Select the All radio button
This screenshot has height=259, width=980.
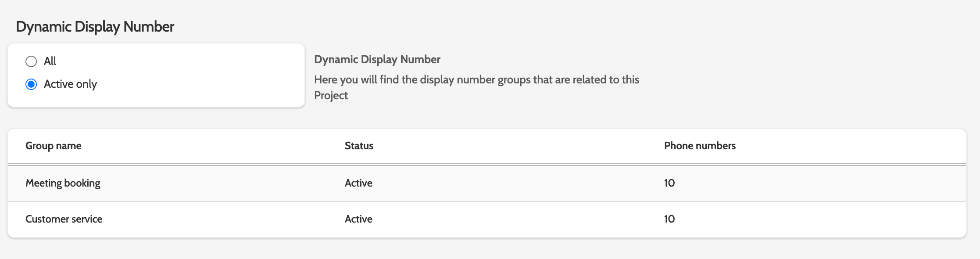(31, 61)
